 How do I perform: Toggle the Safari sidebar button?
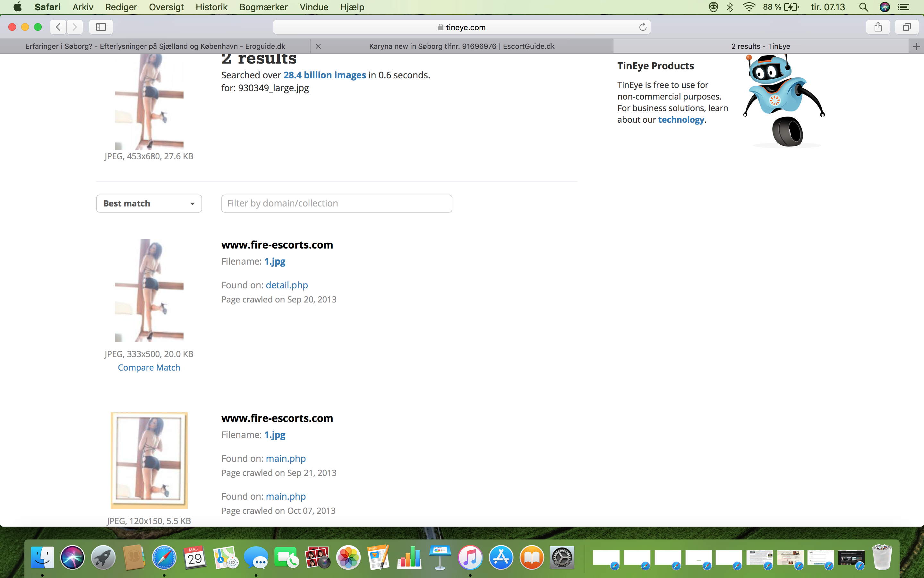101,27
